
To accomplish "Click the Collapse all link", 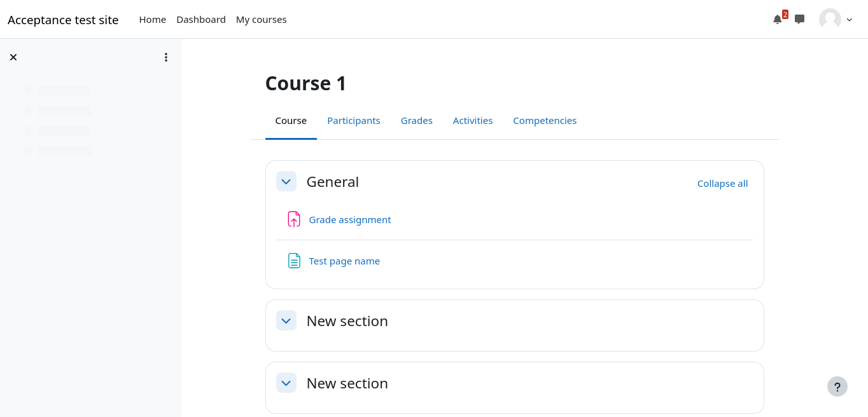I will (x=722, y=184).
